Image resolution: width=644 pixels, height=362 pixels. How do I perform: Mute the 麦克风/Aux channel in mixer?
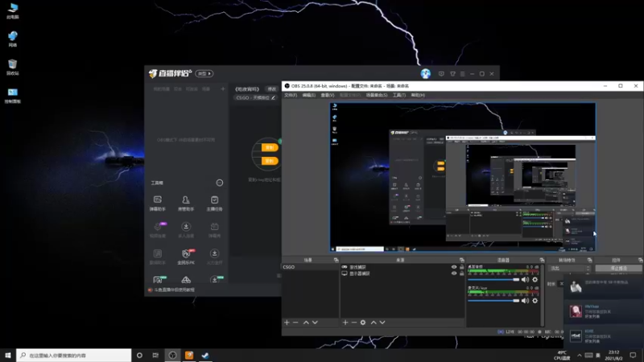click(x=525, y=301)
